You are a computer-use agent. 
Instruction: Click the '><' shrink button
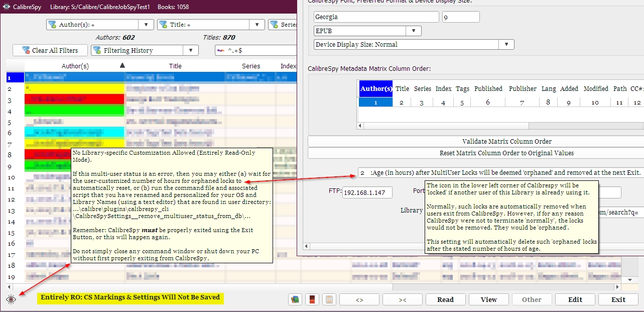[x=403, y=299]
